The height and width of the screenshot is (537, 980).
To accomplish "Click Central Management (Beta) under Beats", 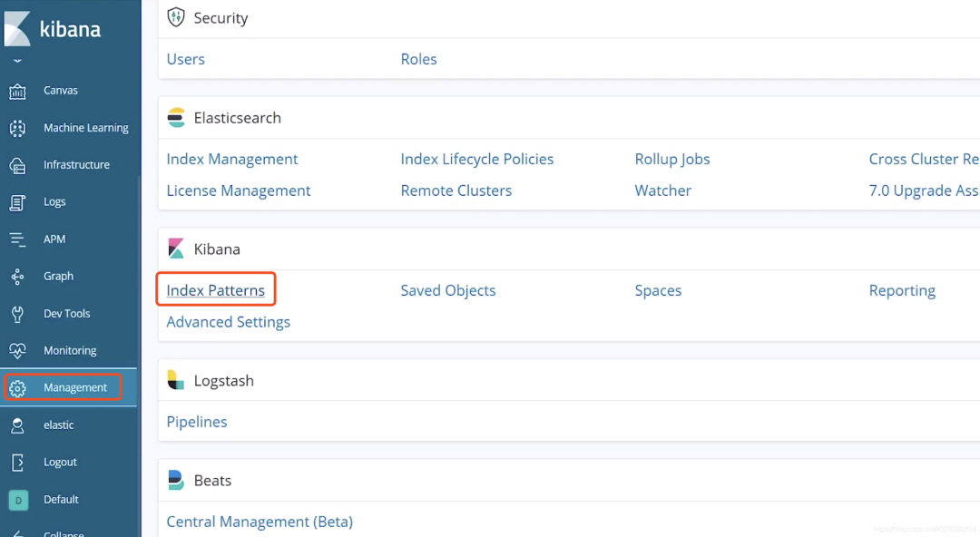I will [260, 522].
